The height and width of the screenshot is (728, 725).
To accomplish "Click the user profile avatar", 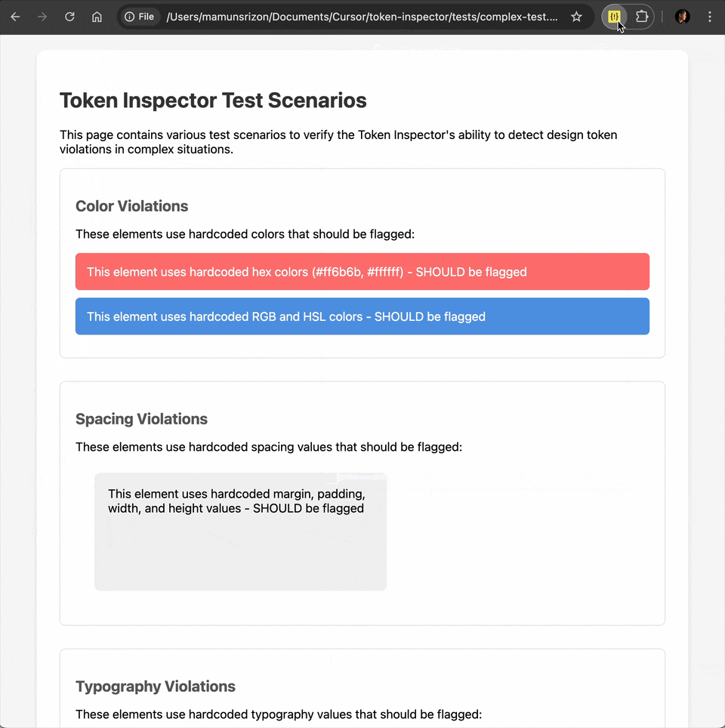I will coord(682,17).
